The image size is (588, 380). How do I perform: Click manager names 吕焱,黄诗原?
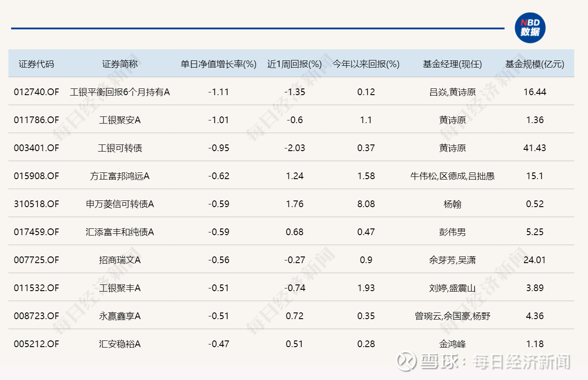tap(452, 92)
